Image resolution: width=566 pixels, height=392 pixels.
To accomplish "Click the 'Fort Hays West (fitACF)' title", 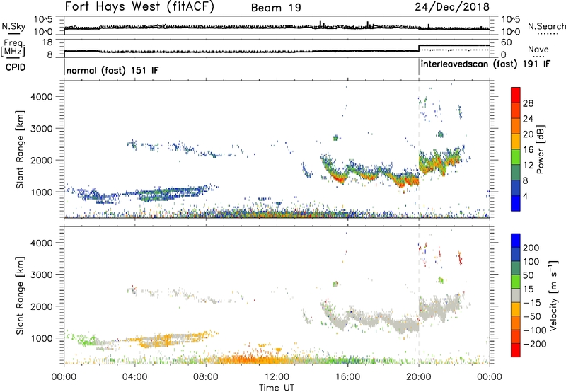I will pos(139,7).
